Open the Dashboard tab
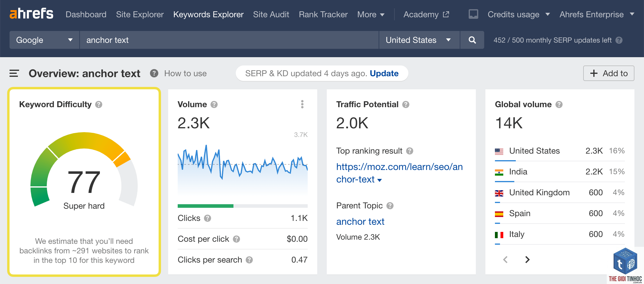Viewport: 644px width, 284px height. tap(86, 14)
